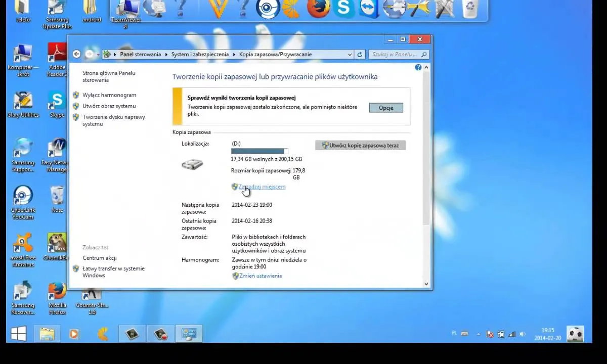This screenshot has width=607, height=364.
Task: Launch Skype from the top dock
Action: click(343, 9)
